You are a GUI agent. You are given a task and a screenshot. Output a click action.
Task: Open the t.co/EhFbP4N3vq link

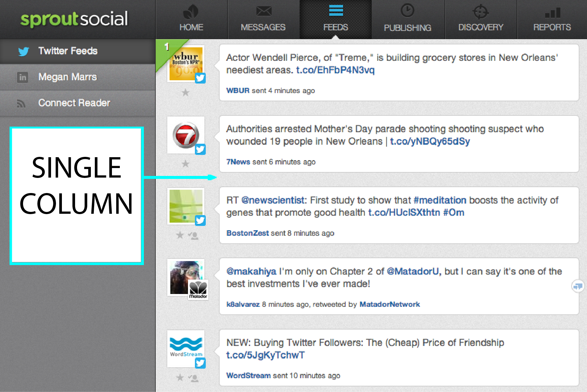click(x=335, y=70)
